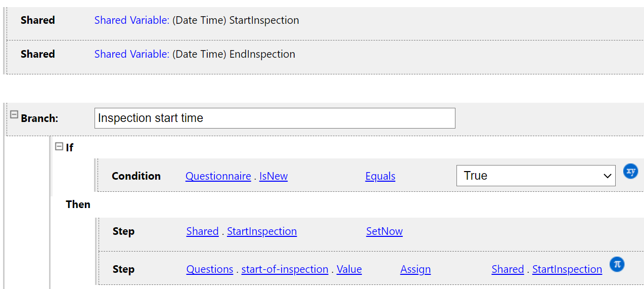Click the Assign action link
Image resolution: width=644 pixels, height=289 pixels.
coord(415,269)
